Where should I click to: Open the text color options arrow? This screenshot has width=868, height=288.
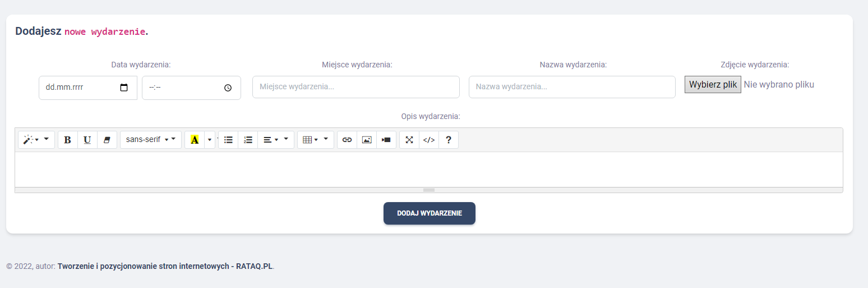(x=210, y=140)
